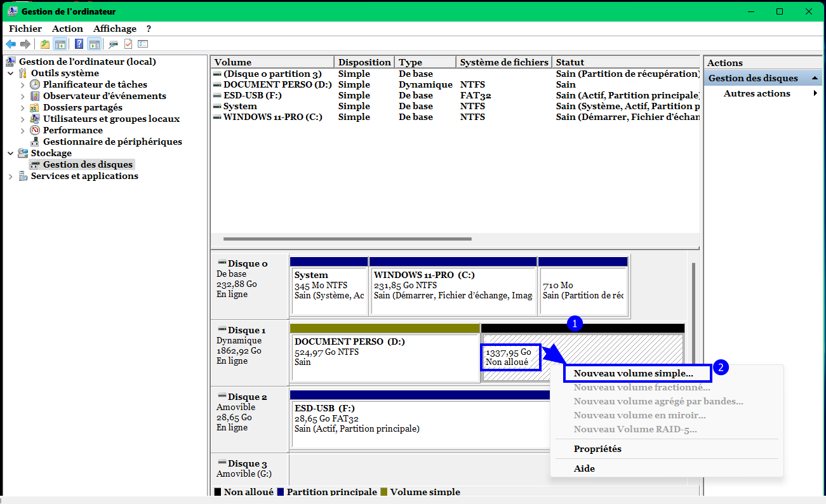Screen dimensions: 826x504
Task: Select the Services et applications icon
Action: coord(23,176)
